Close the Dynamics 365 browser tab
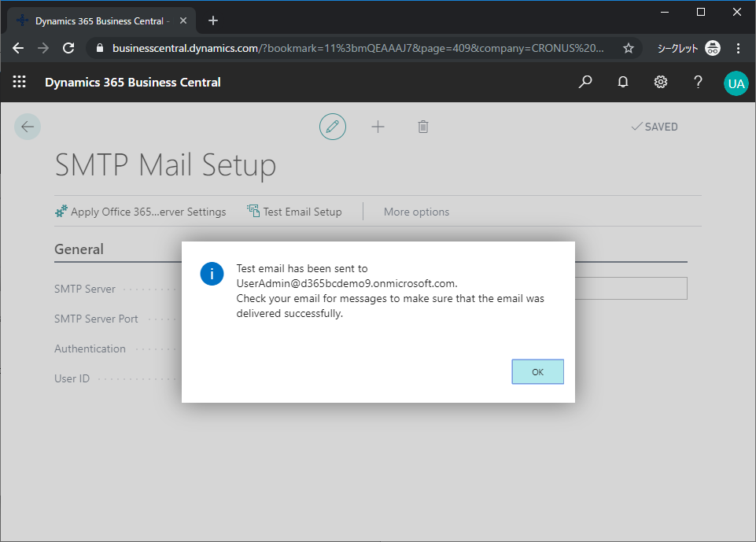 183,20
